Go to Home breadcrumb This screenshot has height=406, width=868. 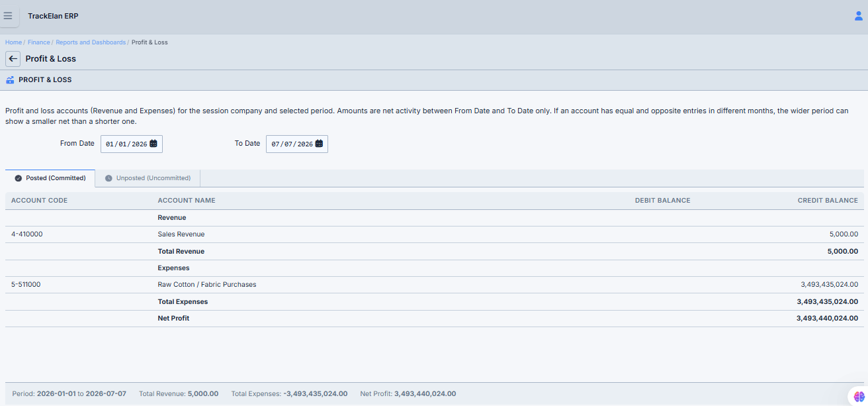pyautogui.click(x=13, y=42)
